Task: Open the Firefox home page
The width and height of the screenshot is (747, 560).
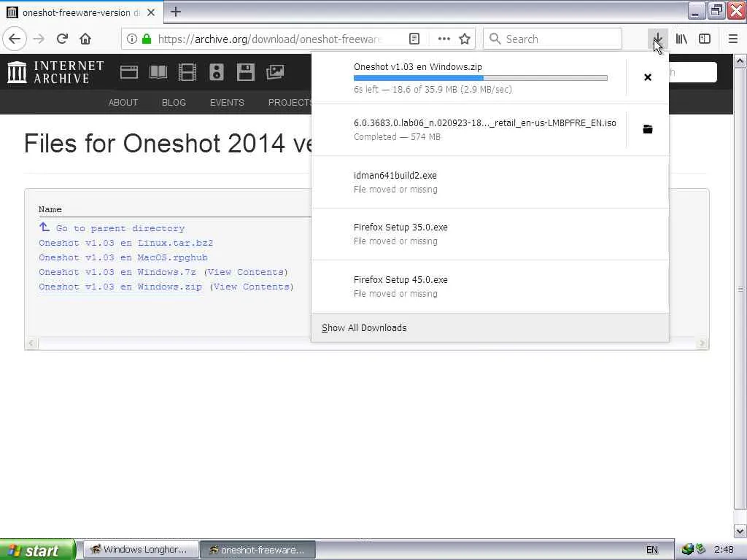Action: coord(85,39)
